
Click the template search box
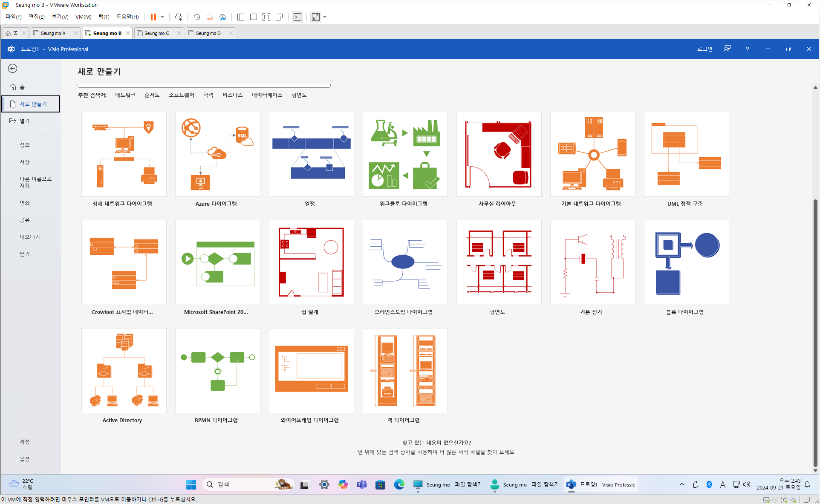[204, 85]
